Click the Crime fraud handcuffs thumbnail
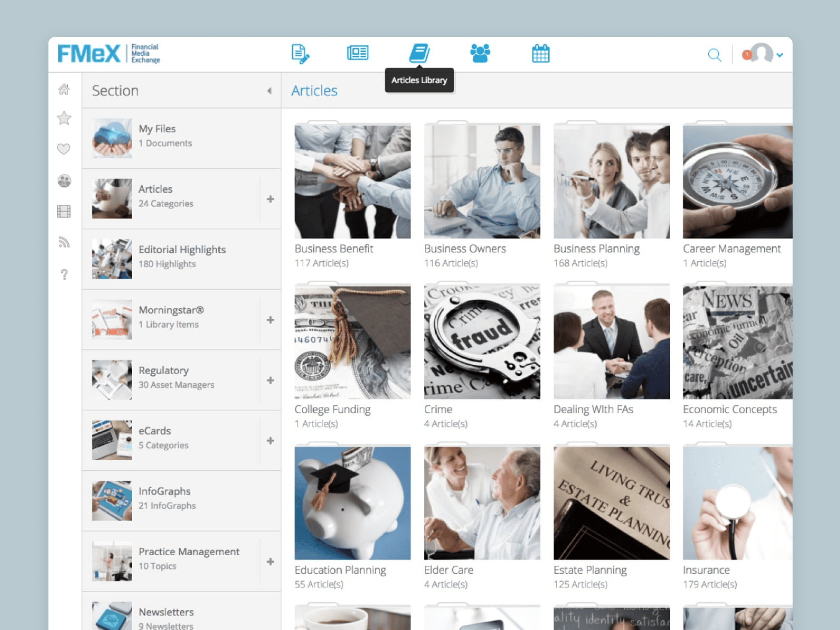This screenshot has width=840, height=630. coord(482,342)
